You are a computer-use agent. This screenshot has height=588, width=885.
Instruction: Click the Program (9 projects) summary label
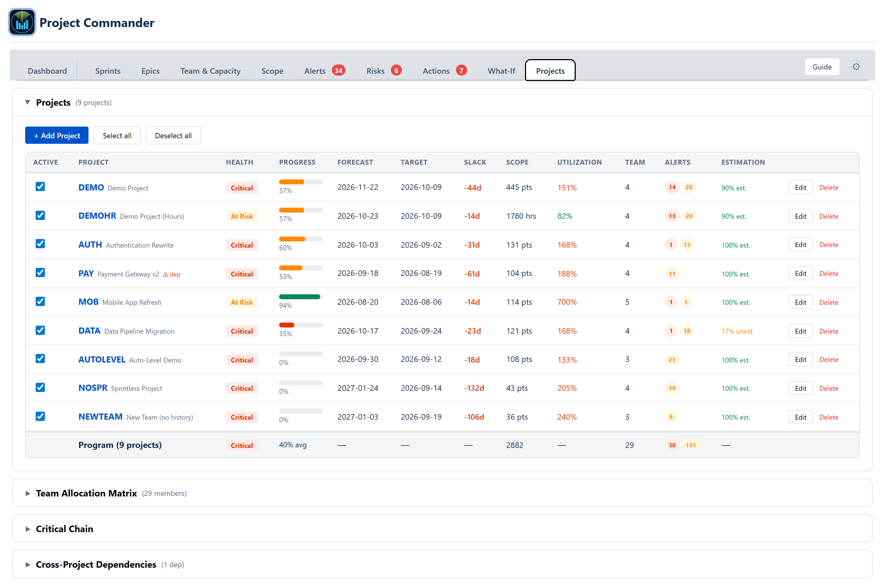(120, 445)
